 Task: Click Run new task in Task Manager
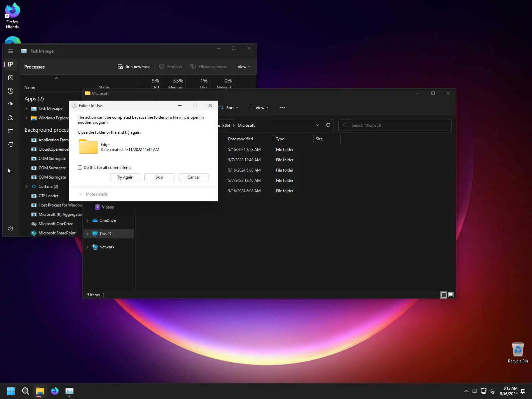(134, 67)
